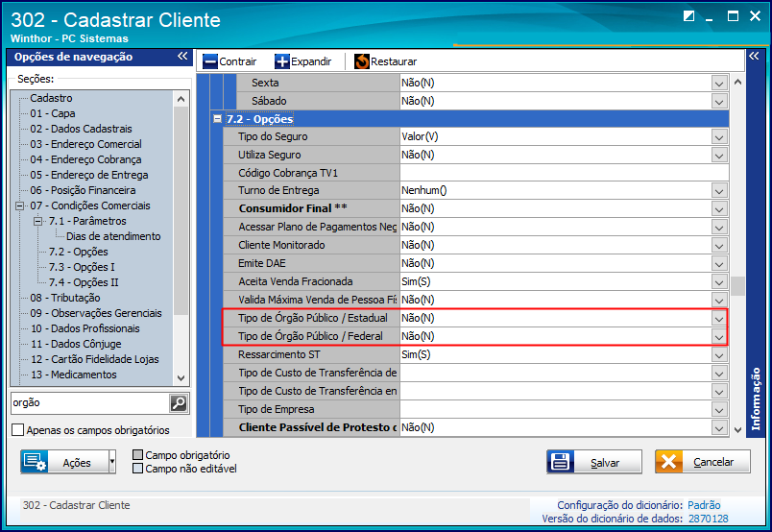Viewport: 772px width, 532px height.
Task: Select 7.4 - Opções II tree item
Action: point(84,282)
